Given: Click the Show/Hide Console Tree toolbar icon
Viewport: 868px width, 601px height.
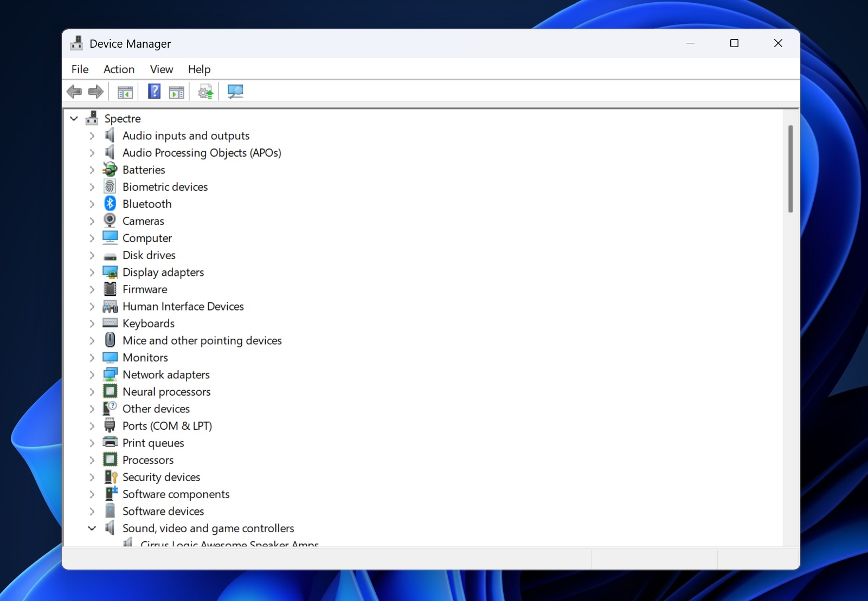Looking at the screenshot, I should click(125, 92).
